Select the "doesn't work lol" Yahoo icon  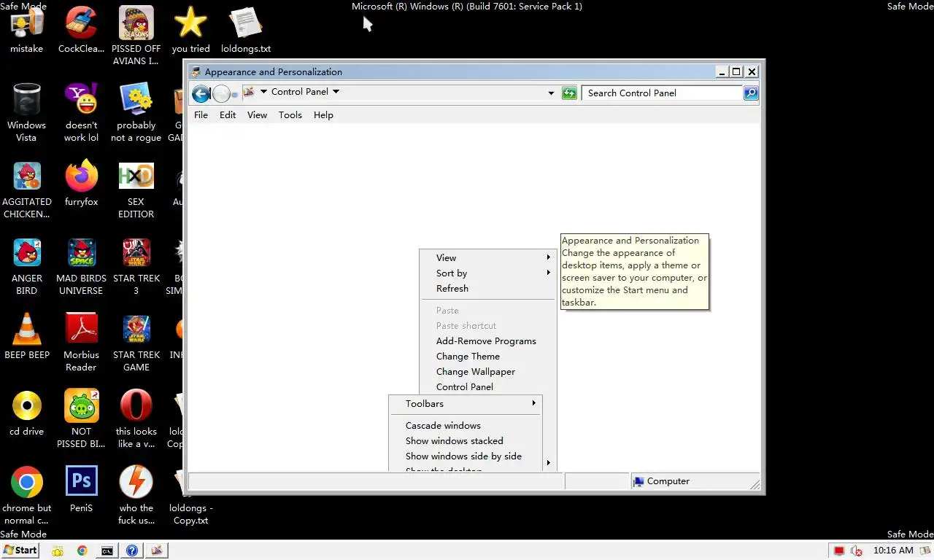tap(81, 112)
